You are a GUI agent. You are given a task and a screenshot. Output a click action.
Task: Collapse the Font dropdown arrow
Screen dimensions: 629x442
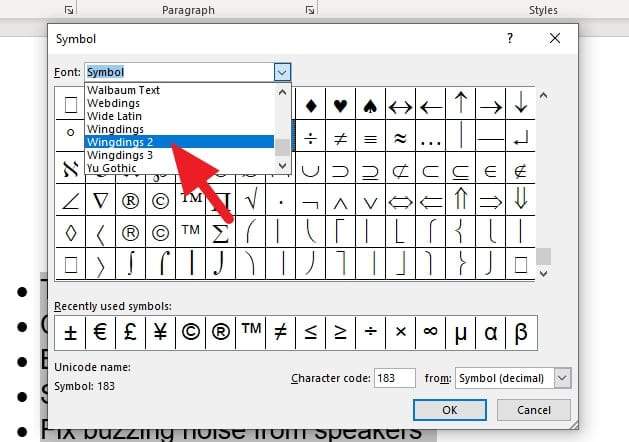pyautogui.click(x=282, y=72)
